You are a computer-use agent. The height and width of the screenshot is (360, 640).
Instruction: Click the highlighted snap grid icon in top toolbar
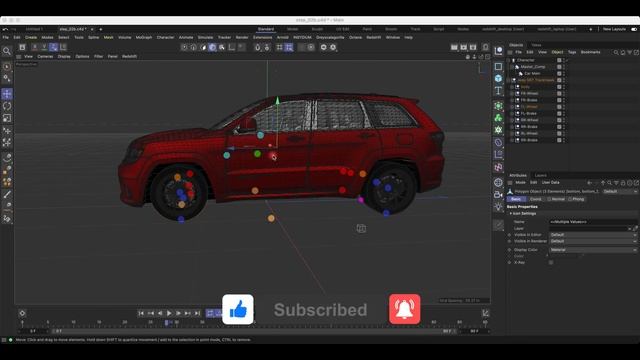289,47
